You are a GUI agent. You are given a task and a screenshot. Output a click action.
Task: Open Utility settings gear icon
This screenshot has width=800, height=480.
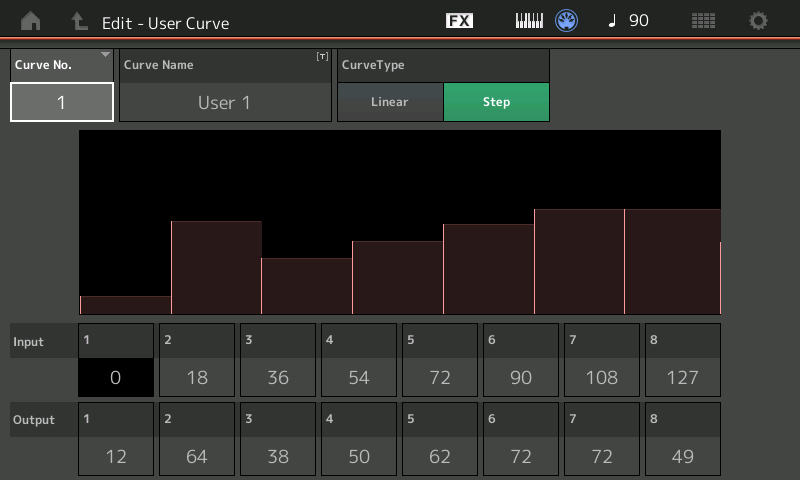click(759, 21)
